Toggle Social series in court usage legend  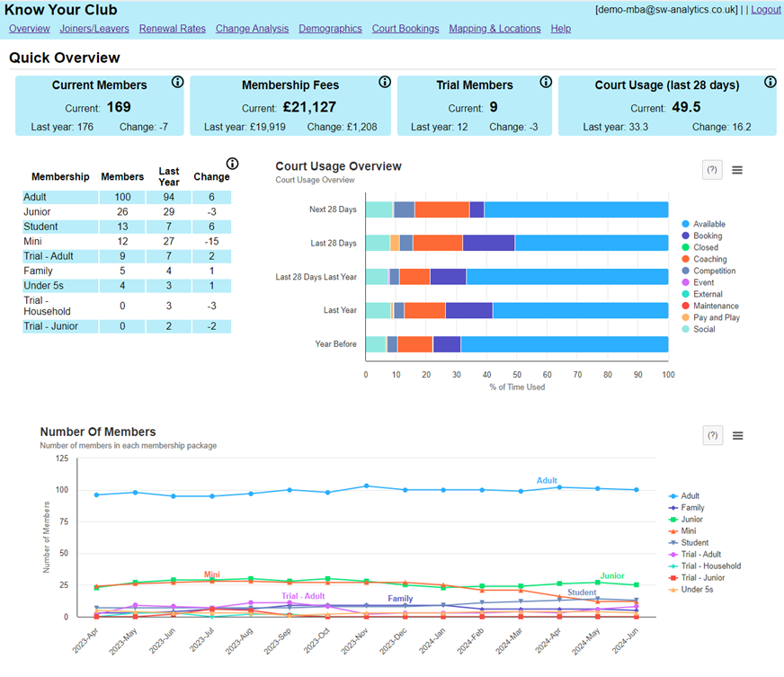point(699,329)
